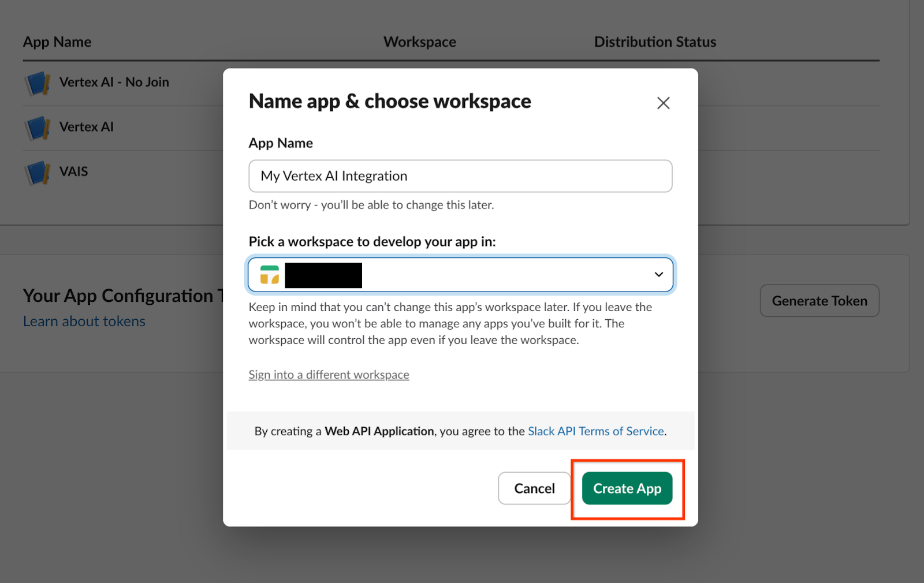Click the dropdown chevron arrow
This screenshot has height=583, width=924.
(x=658, y=275)
